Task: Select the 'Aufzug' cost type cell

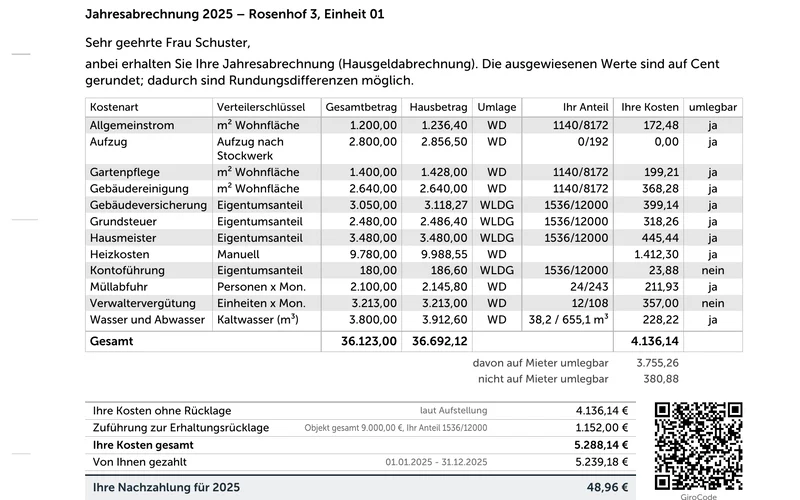Action: [108, 142]
